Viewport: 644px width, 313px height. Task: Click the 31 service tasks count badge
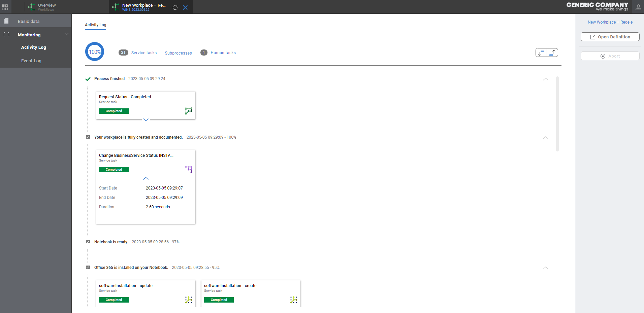pyautogui.click(x=123, y=53)
